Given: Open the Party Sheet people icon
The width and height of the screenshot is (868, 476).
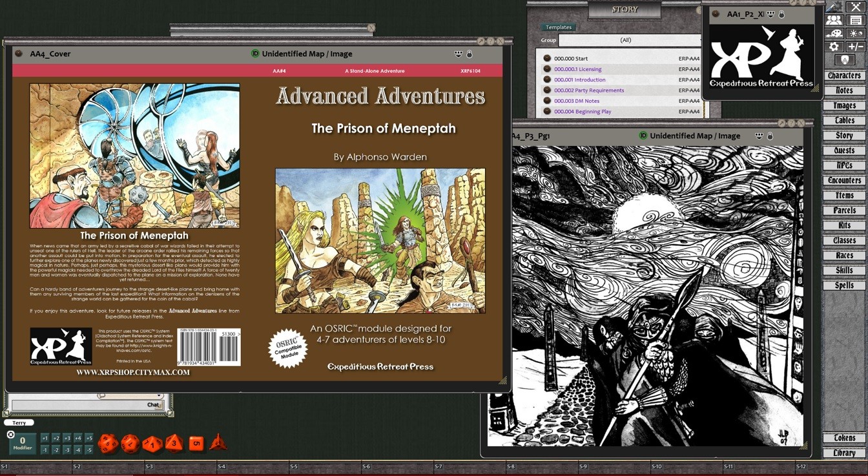Looking at the screenshot, I should click(834, 20).
